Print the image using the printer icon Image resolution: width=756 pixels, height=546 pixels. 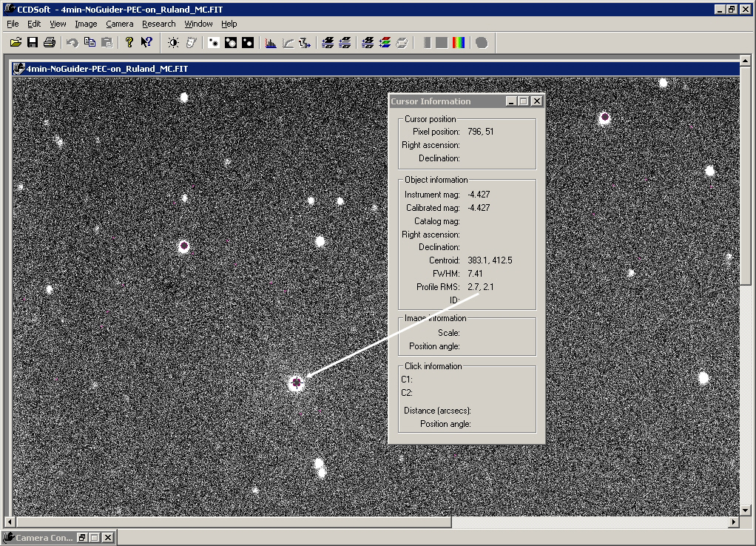(49, 42)
